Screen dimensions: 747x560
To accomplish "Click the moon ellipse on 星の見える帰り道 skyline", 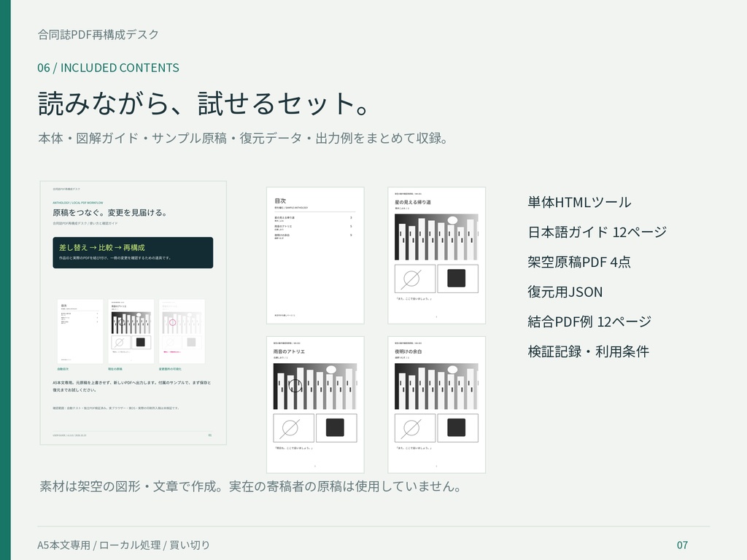I will coord(452,220).
